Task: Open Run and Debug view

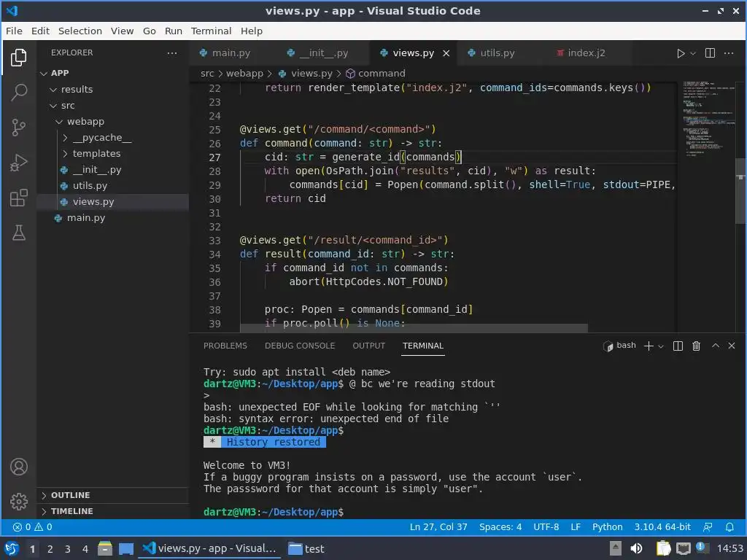Action: (18, 163)
